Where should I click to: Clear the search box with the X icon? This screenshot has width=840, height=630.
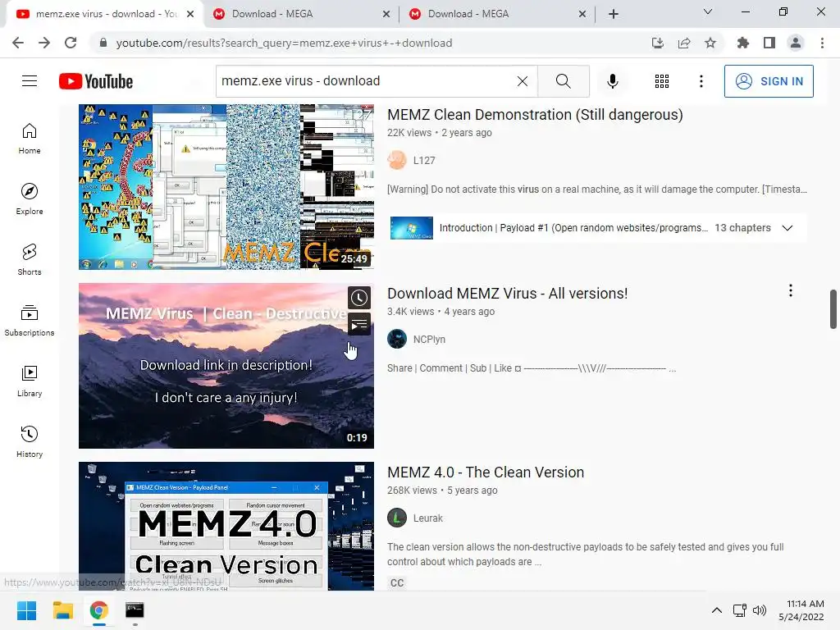(523, 81)
